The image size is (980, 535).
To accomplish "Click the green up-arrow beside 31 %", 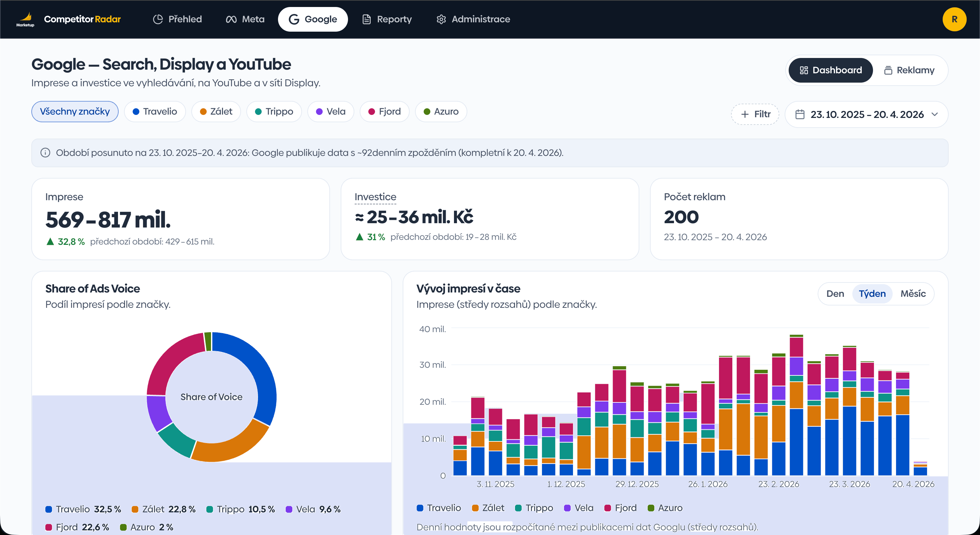I will coord(359,237).
